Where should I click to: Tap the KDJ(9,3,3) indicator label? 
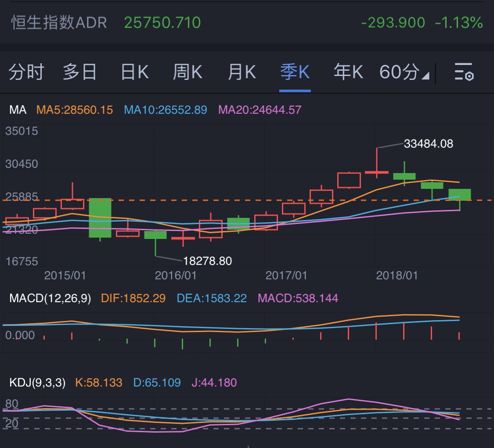pyautogui.click(x=37, y=383)
